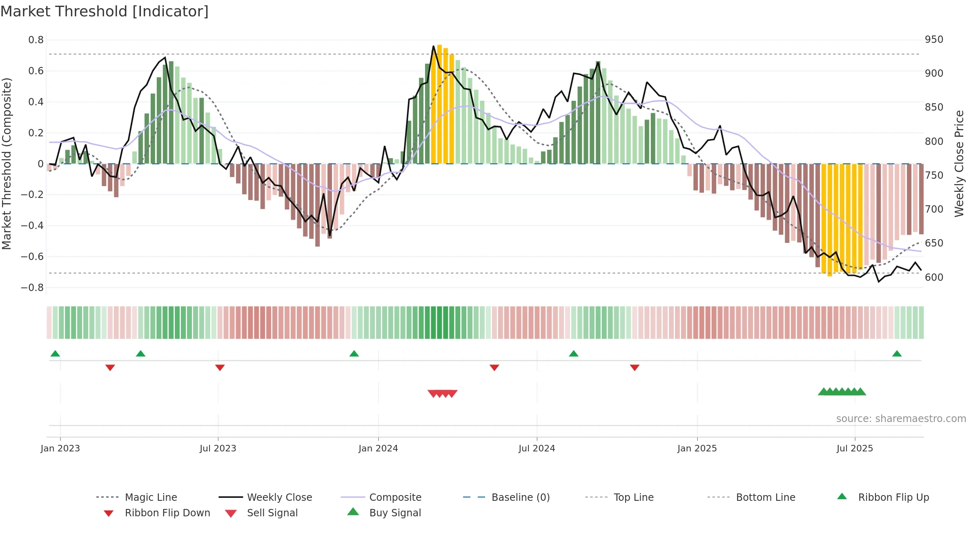Click the Weekly Close Price axis title
980x551 pixels.
[959, 163]
